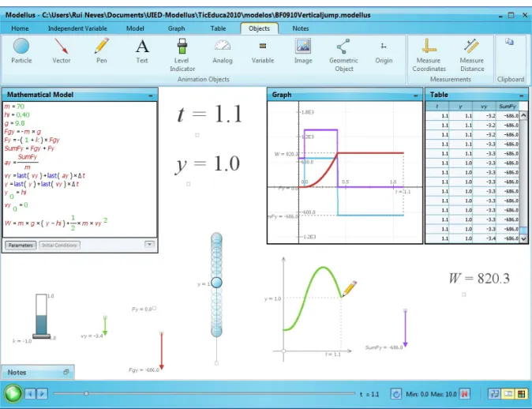Click the Table scrollbar down arrow
This screenshot has height=409, width=532.
pyautogui.click(x=523, y=238)
